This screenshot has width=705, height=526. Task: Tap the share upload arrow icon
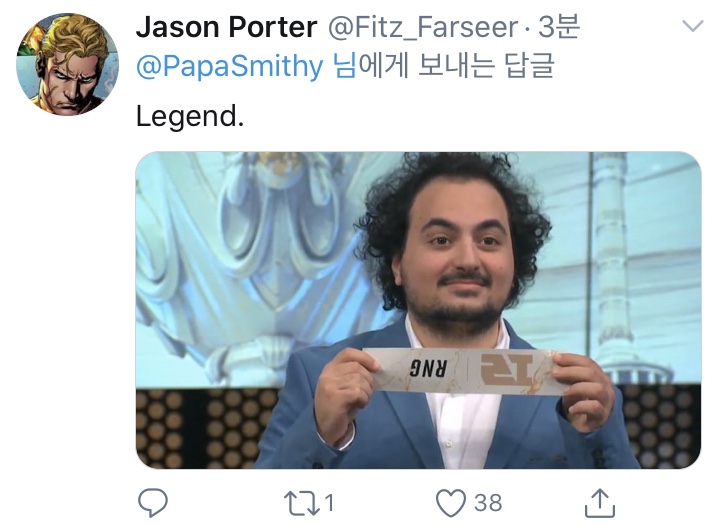(600, 503)
